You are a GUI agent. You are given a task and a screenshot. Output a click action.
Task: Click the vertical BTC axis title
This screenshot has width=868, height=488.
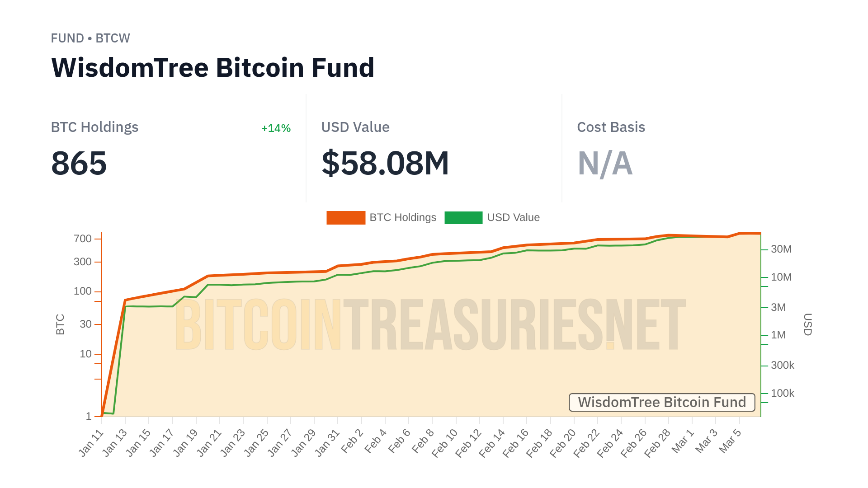(x=60, y=324)
